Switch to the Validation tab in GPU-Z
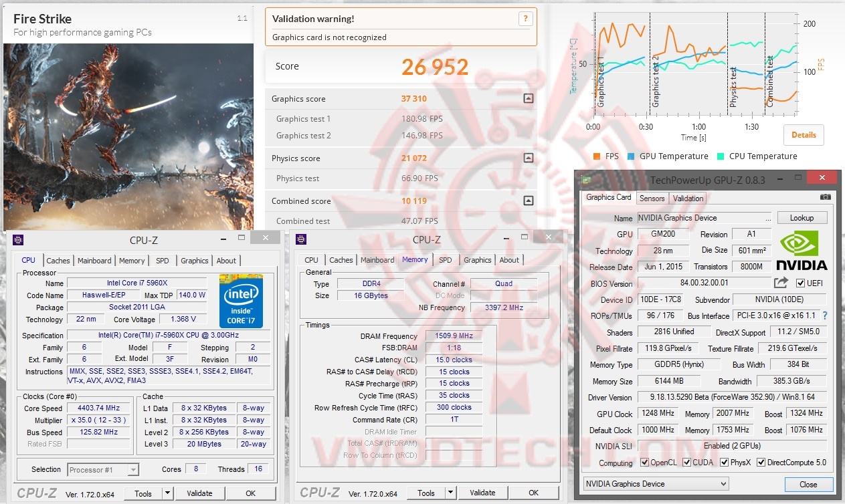Viewport: 845px width, 504px height. point(688,199)
